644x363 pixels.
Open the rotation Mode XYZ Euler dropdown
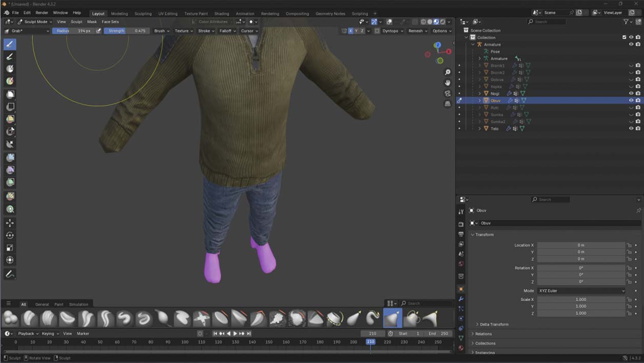point(581,291)
